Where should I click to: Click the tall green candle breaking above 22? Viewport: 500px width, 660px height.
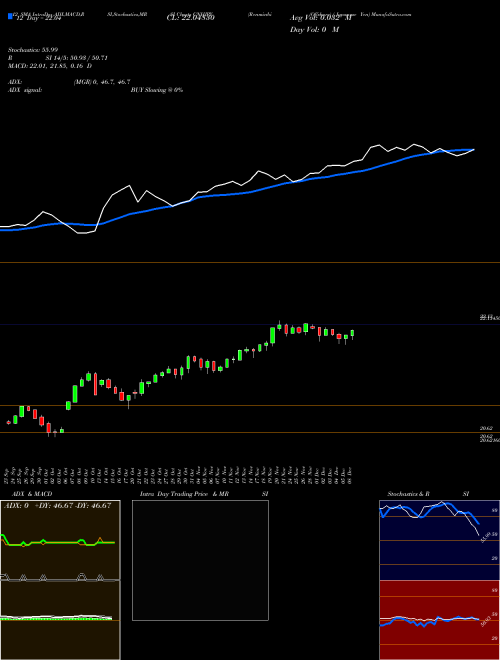(272, 335)
